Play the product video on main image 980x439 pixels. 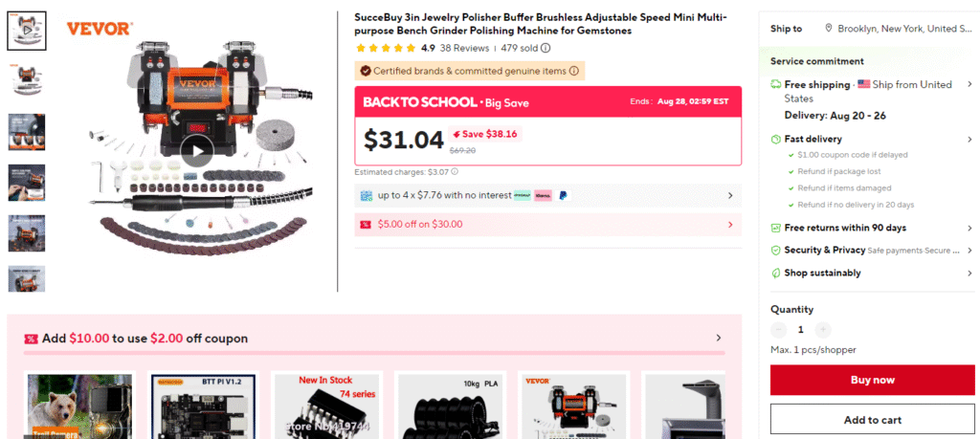[x=197, y=152]
